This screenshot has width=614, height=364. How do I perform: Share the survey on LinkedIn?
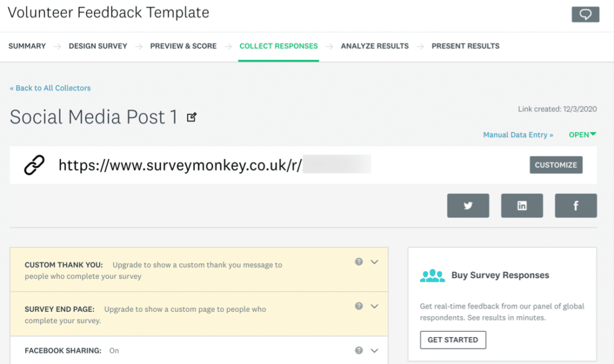[x=522, y=206]
